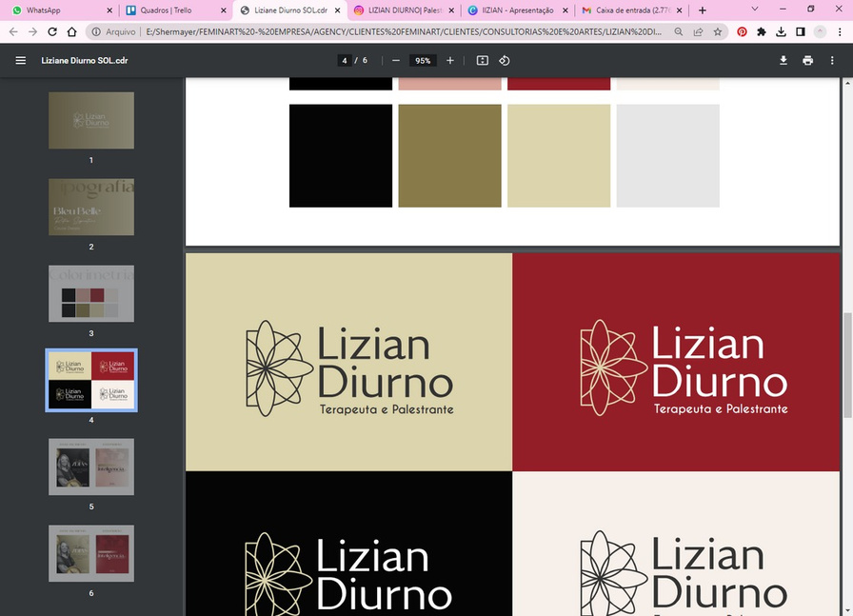Open the Chrome extensions puzzle icon
The image size is (853, 616).
762,31
